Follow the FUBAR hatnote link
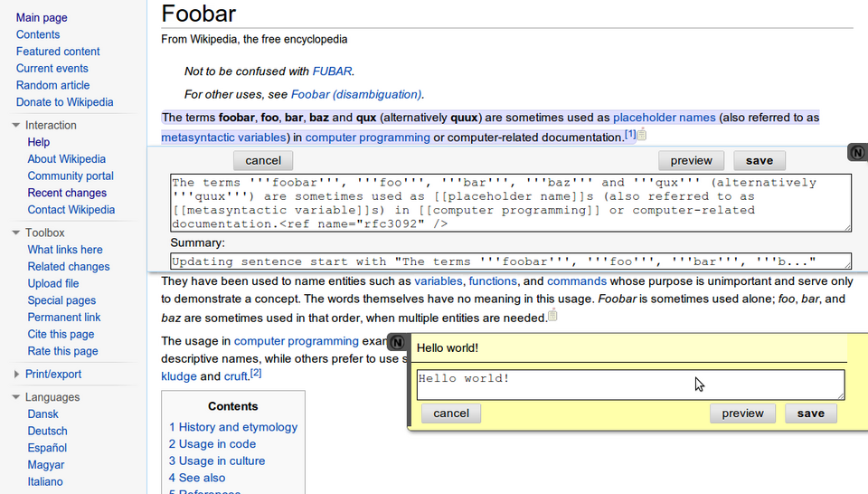868x494 pixels. tap(332, 71)
